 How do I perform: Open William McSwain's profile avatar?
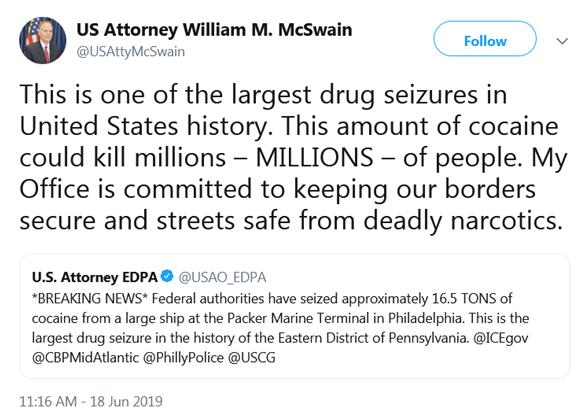click(x=43, y=41)
